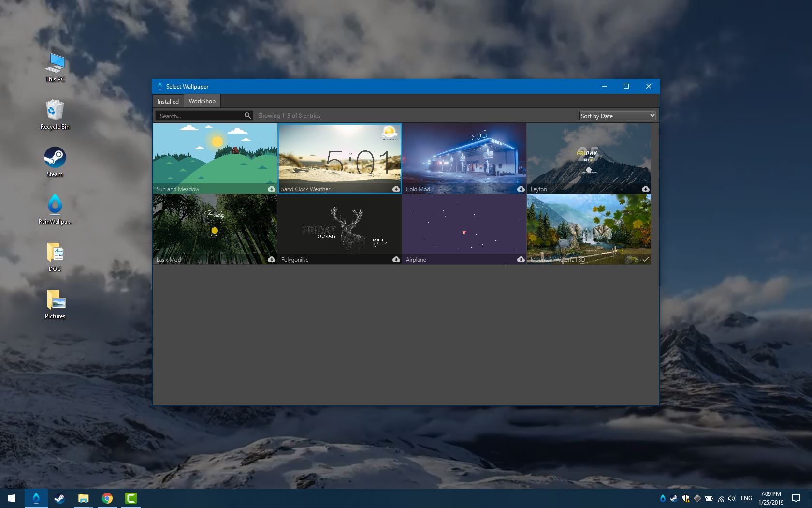Download the Sun and Meadow wallpaper

tap(272, 189)
